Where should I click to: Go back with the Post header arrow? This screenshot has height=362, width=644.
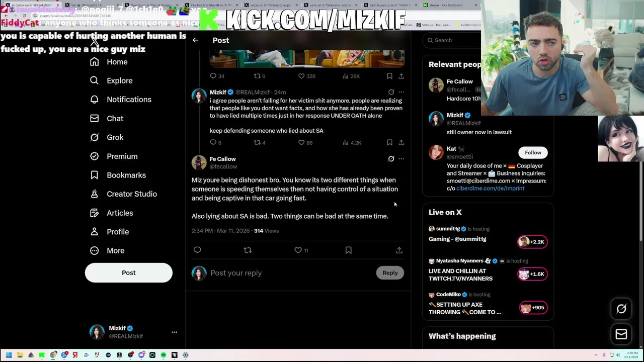click(195, 40)
